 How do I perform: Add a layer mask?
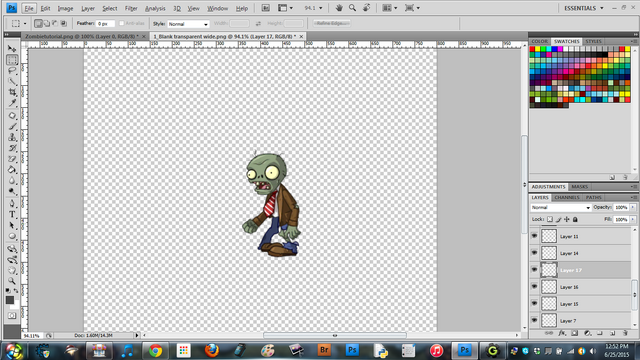point(574,333)
